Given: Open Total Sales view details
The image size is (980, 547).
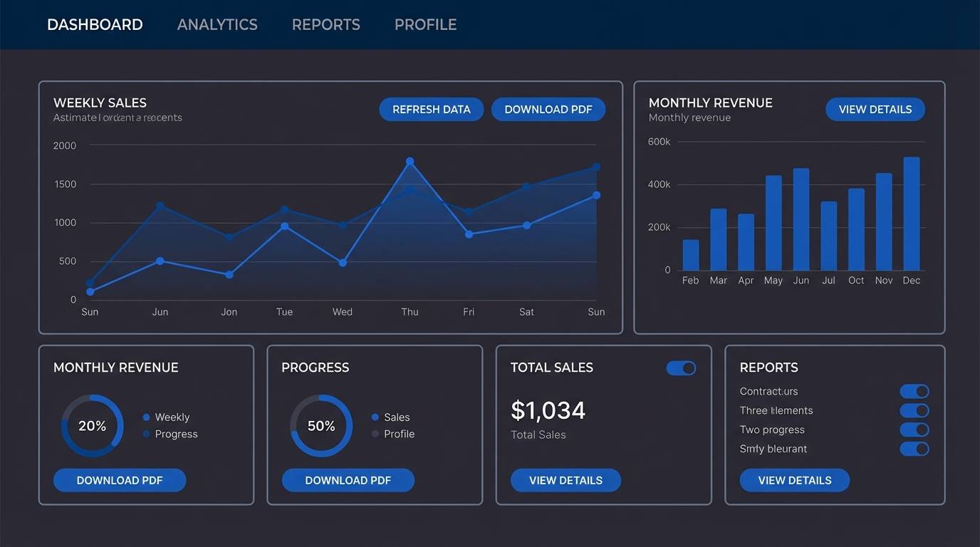Looking at the screenshot, I should pyautogui.click(x=565, y=480).
